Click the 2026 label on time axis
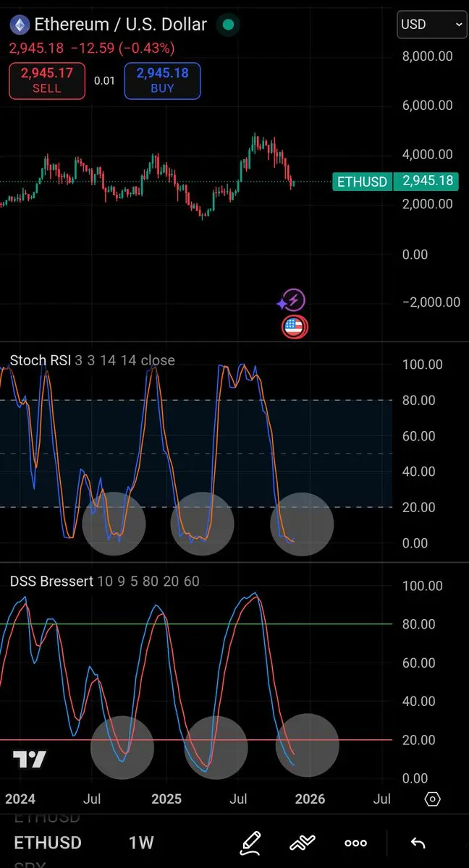The width and height of the screenshot is (469, 868). (310, 799)
